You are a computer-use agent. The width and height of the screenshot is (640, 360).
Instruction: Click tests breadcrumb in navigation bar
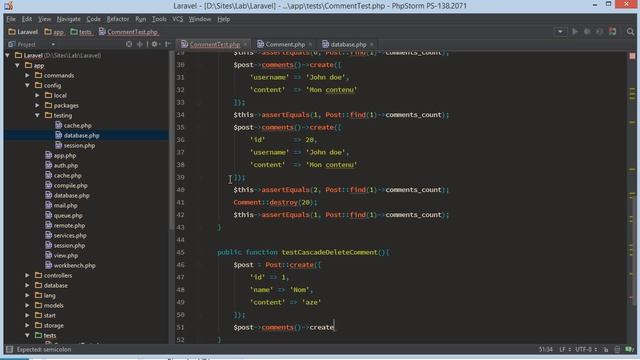(81, 32)
